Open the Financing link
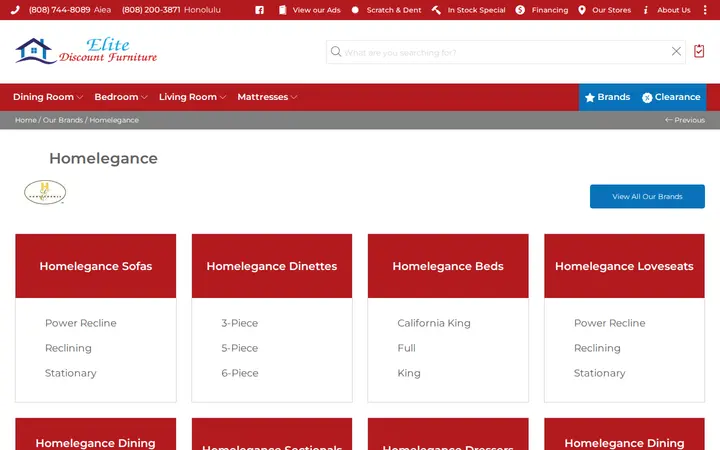The width and height of the screenshot is (720, 450). 550,10
